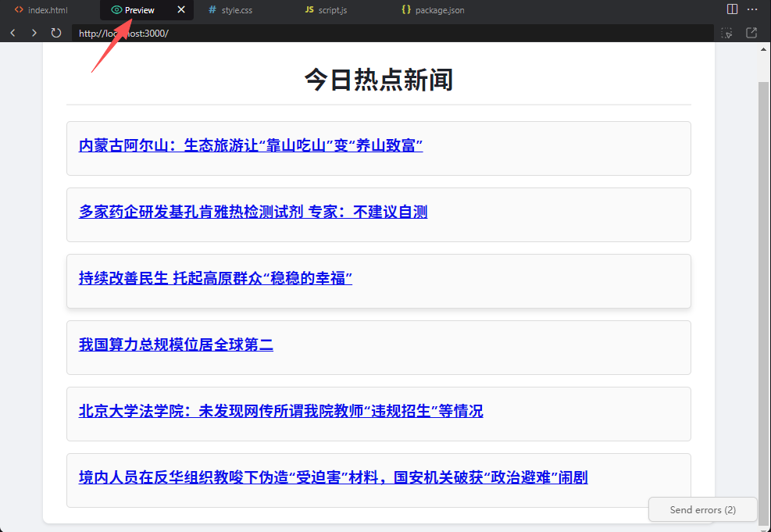771x532 pixels.
Task: Open the 北京大学法学院 news link
Action: [x=280, y=411]
